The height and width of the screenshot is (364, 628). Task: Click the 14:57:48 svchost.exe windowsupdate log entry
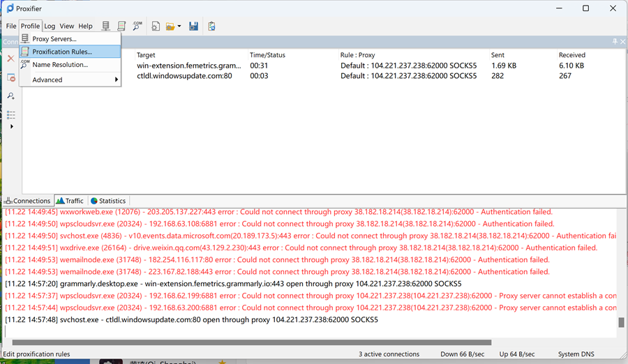click(191, 320)
